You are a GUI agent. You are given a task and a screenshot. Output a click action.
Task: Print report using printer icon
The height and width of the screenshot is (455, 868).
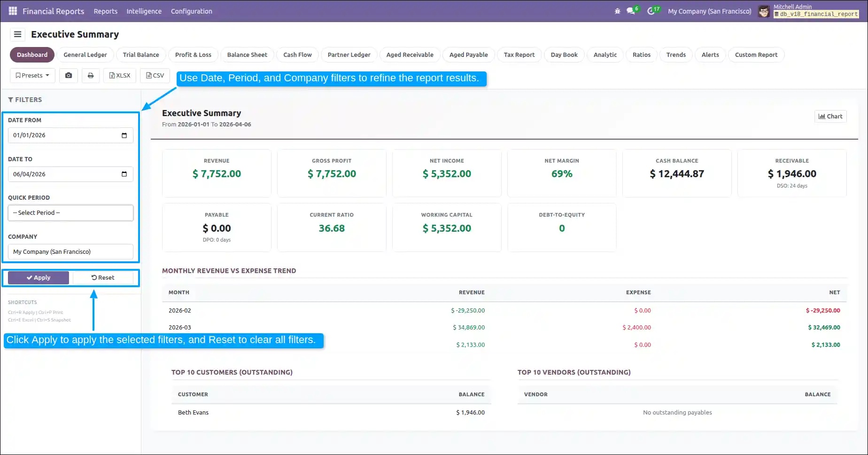91,75
